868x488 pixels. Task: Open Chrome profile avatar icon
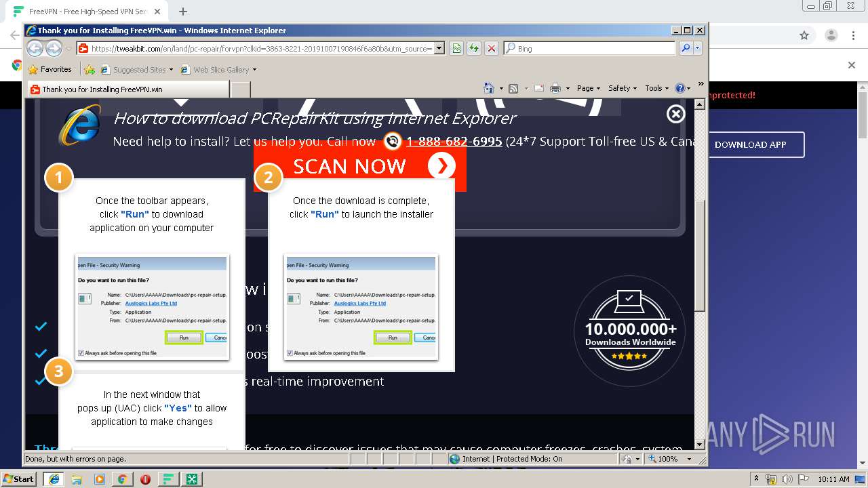[831, 35]
